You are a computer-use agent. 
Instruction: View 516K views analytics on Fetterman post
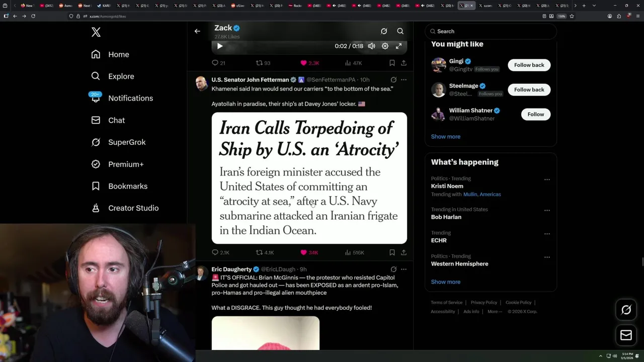coord(354,252)
